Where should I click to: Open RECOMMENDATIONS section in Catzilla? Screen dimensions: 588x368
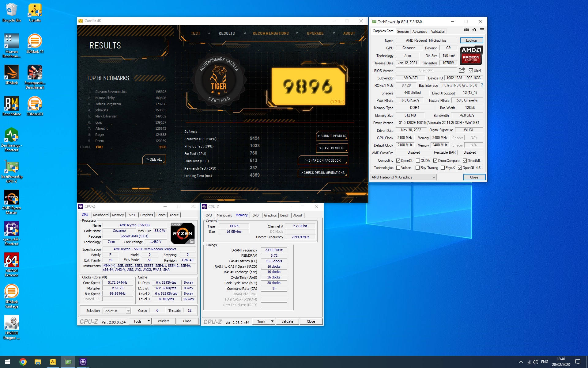[x=271, y=33]
